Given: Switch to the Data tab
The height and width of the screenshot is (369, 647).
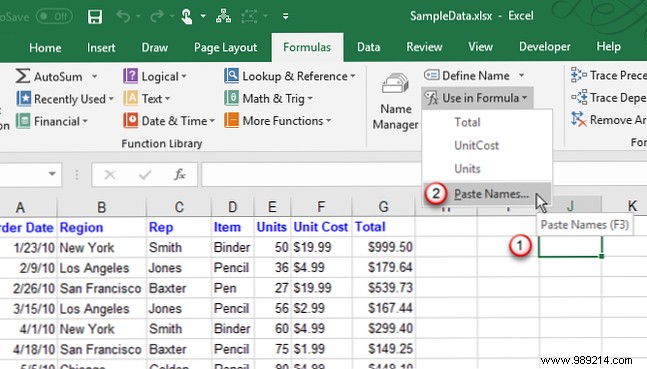Looking at the screenshot, I should pyautogui.click(x=368, y=47).
